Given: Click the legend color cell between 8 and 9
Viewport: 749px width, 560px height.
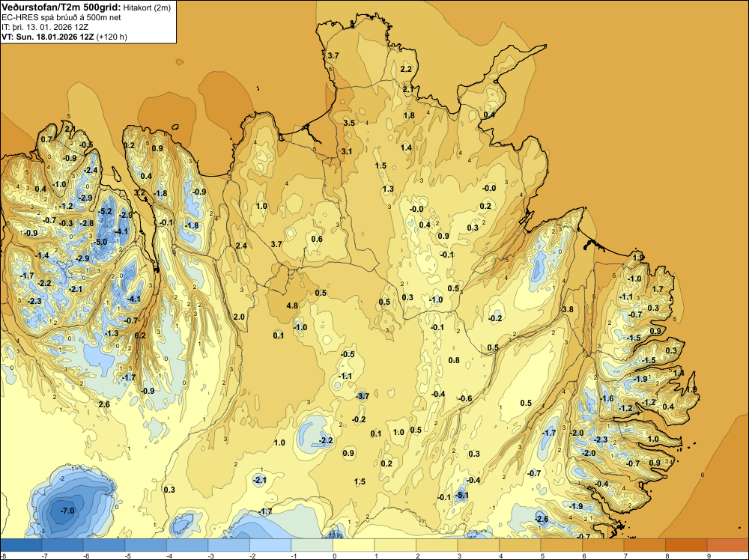Looking at the screenshot, I should 686,545.
